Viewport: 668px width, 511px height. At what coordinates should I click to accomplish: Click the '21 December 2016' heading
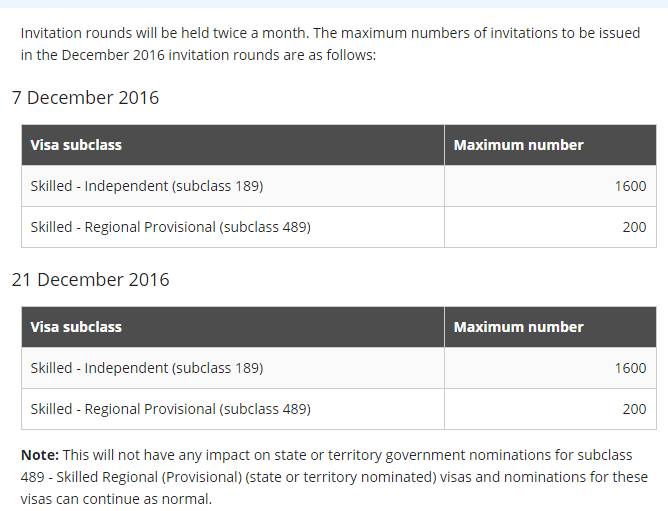[90, 280]
